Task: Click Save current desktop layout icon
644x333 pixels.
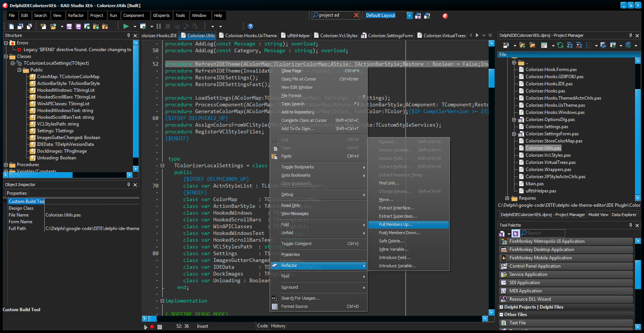Action: click(418, 16)
